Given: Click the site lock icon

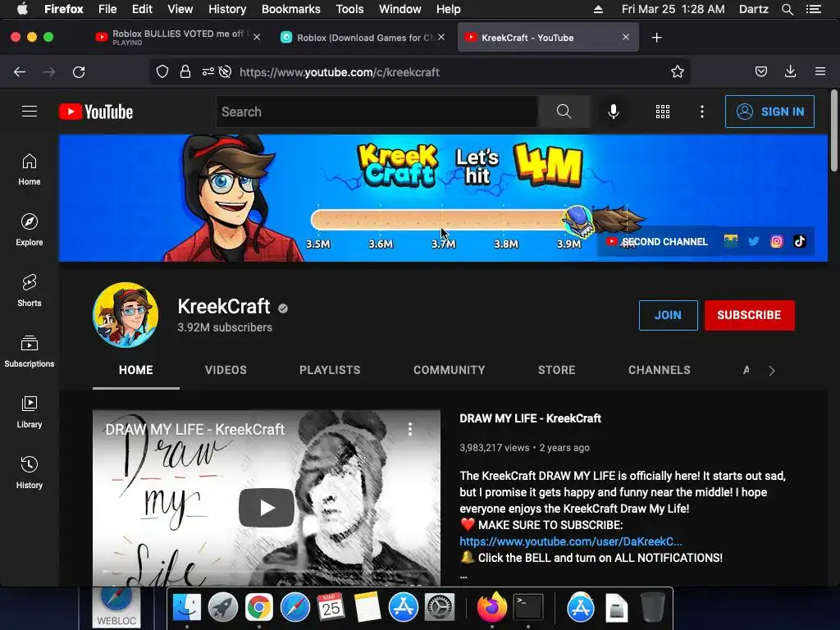Looking at the screenshot, I should (185, 72).
